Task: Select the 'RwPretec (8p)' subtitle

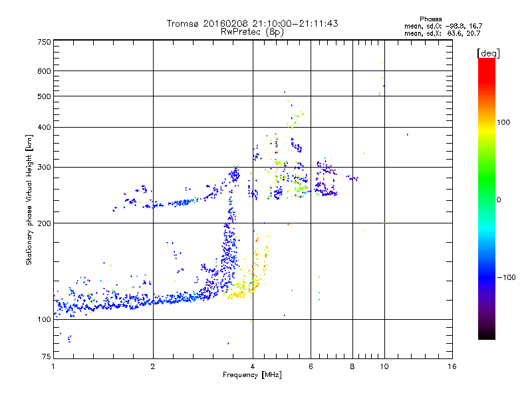Action: click(252, 32)
